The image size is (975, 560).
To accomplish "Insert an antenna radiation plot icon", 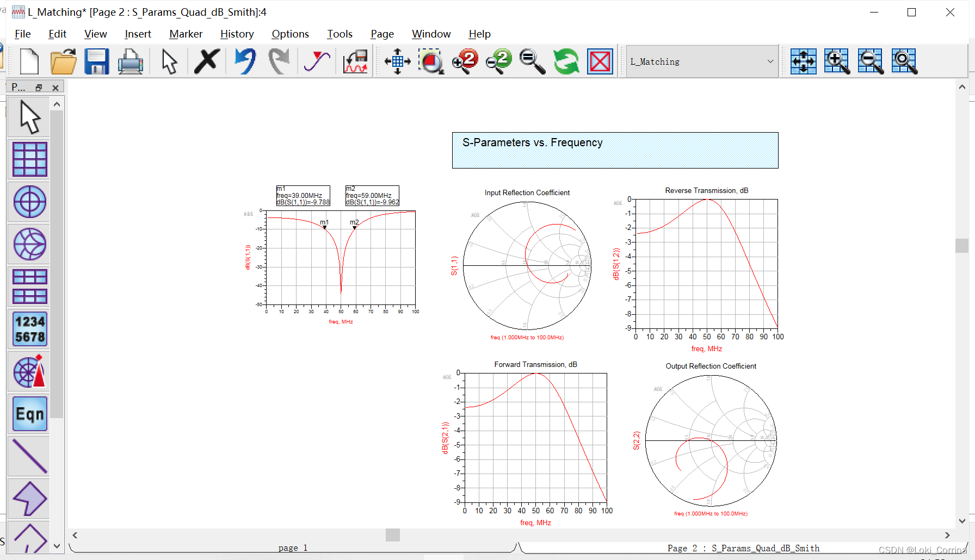I will point(29,371).
